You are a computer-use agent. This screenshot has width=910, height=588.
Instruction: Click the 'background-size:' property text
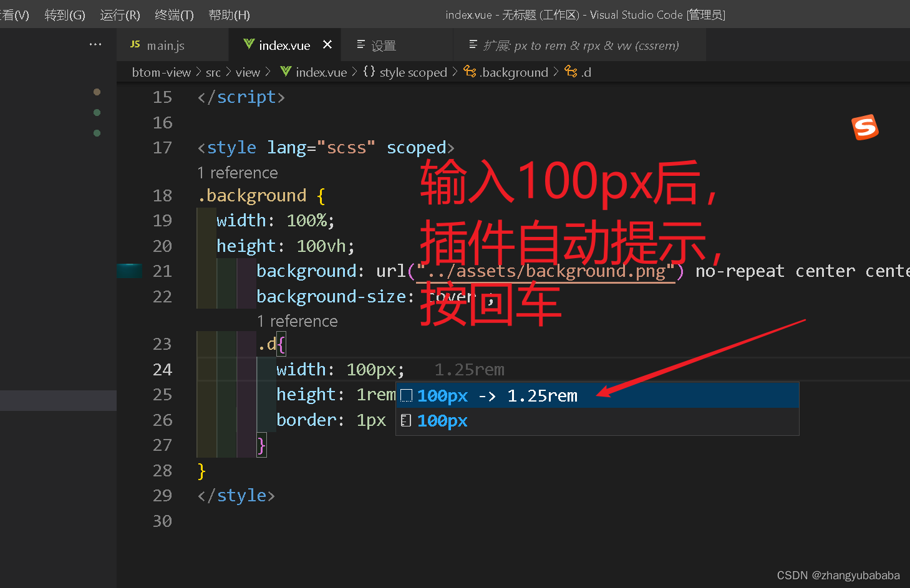(336, 297)
